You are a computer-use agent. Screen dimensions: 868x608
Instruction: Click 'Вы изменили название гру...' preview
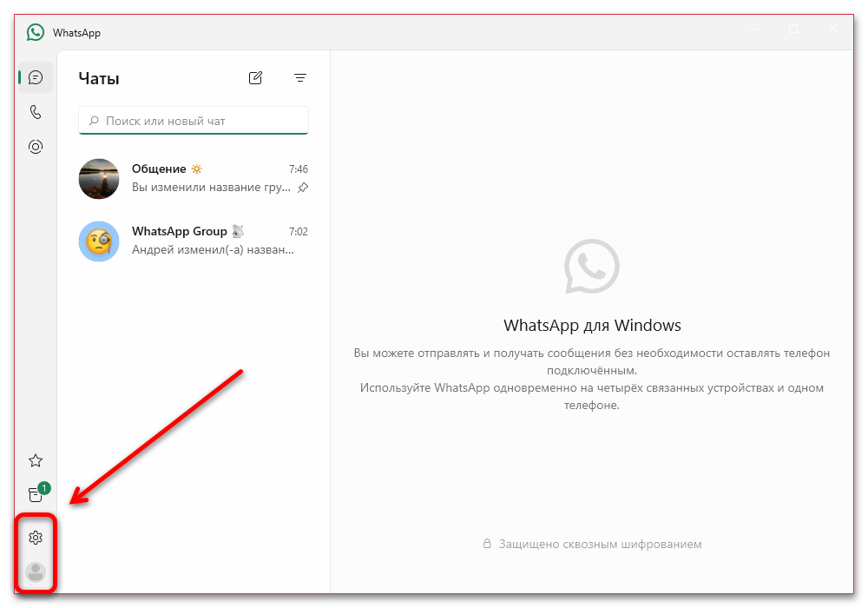(x=211, y=187)
